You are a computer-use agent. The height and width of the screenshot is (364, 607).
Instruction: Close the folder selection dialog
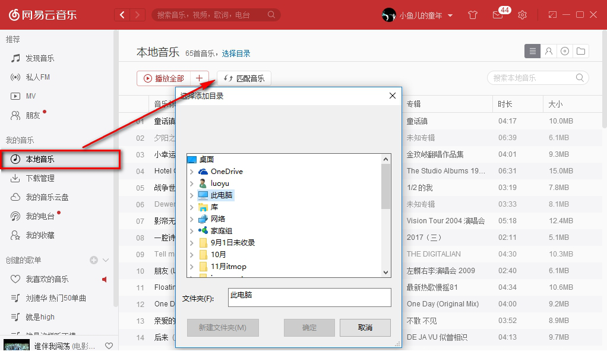pos(392,96)
